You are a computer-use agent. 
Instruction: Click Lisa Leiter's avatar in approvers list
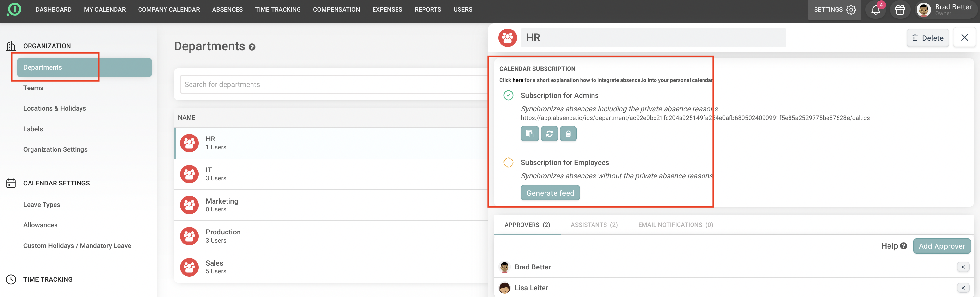(x=505, y=288)
